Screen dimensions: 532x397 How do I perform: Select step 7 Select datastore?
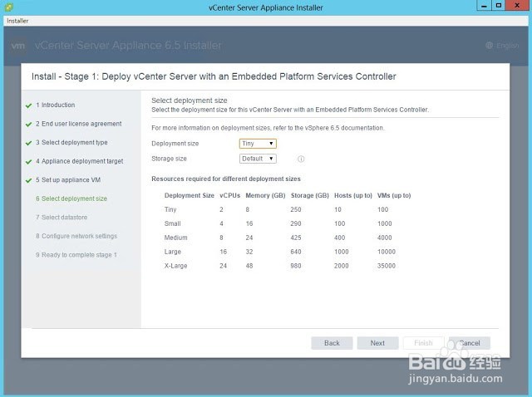(x=62, y=217)
